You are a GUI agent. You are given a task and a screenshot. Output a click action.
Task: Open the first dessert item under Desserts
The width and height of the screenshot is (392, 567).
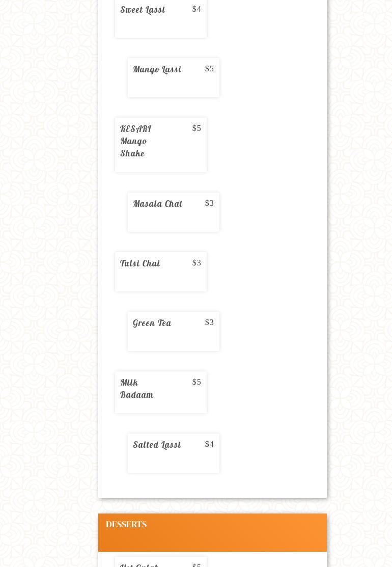tap(139, 564)
